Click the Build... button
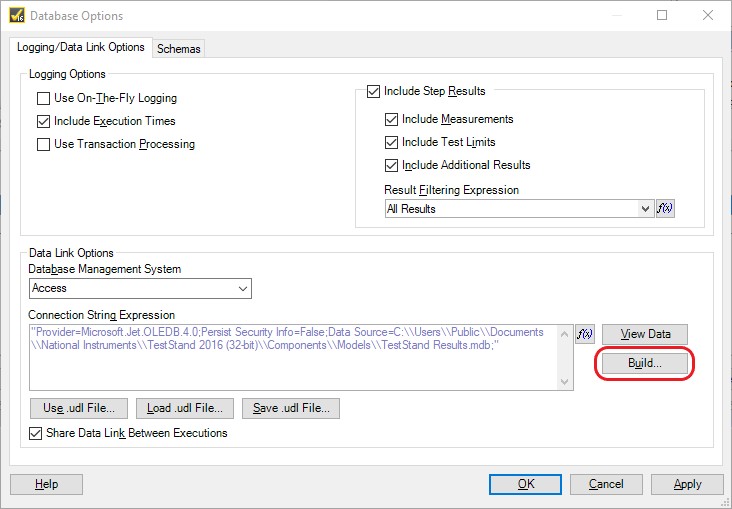Viewport: 732px width, 509px height. click(x=645, y=363)
